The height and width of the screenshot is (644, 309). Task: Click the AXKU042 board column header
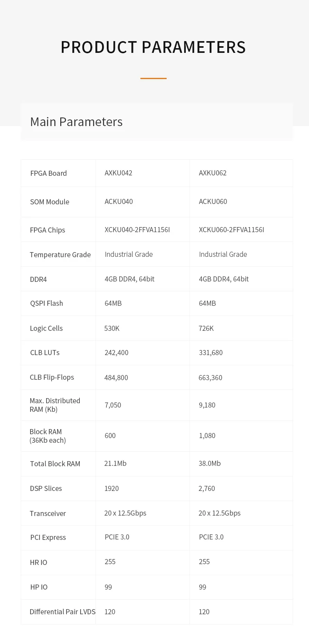[119, 173]
